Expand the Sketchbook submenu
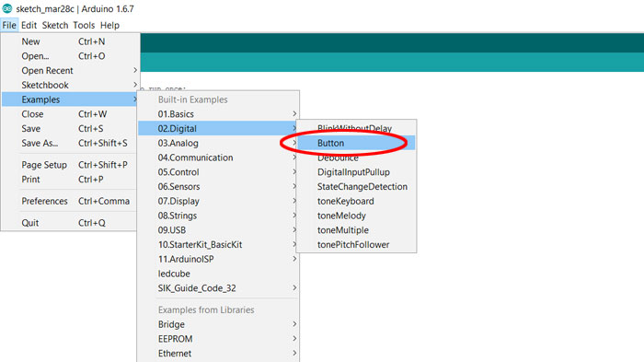The height and width of the screenshot is (362, 644). pyautogui.click(x=70, y=85)
